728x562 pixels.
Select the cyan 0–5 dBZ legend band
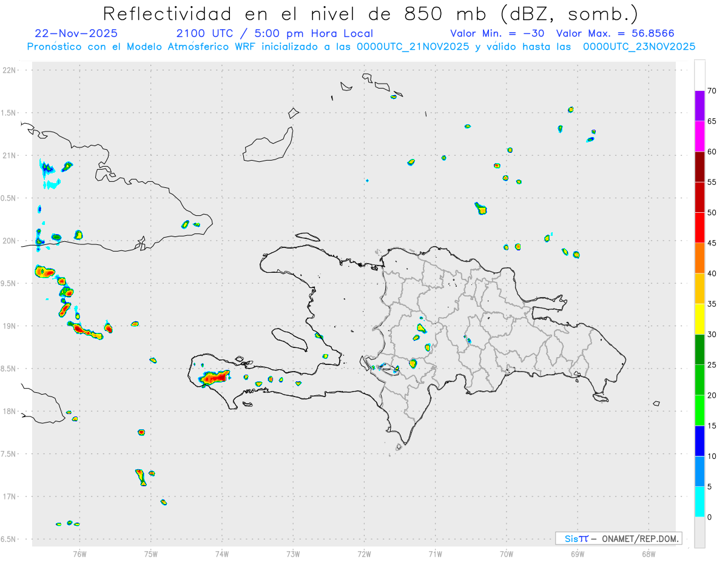699,502
